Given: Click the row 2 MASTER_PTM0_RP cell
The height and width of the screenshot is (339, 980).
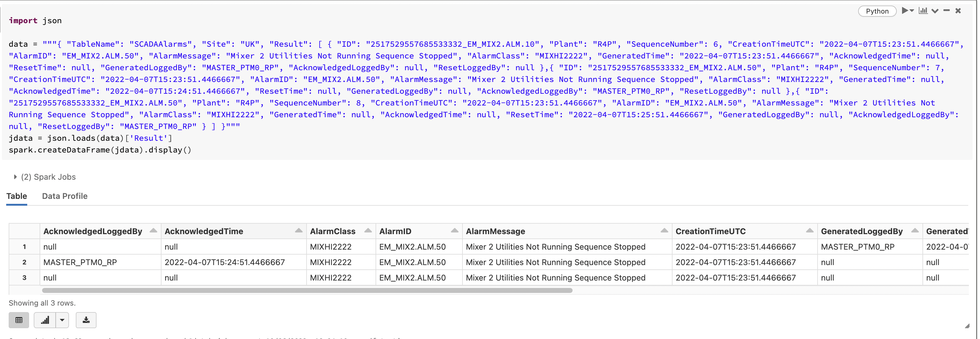Looking at the screenshot, I should tap(80, 262).
